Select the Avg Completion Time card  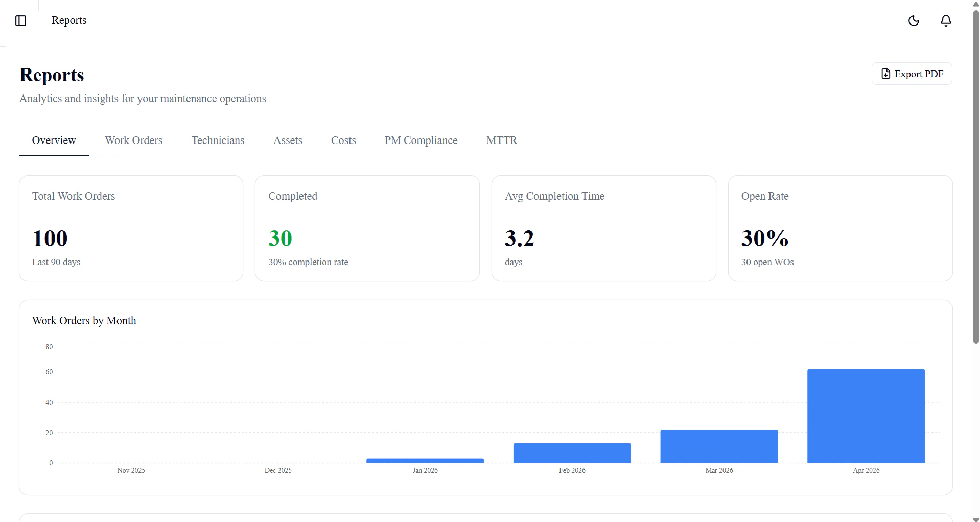point(603,228)
